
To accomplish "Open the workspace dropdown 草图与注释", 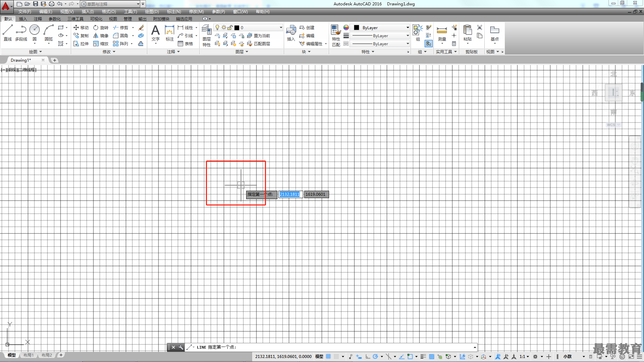I will (110, 4).
